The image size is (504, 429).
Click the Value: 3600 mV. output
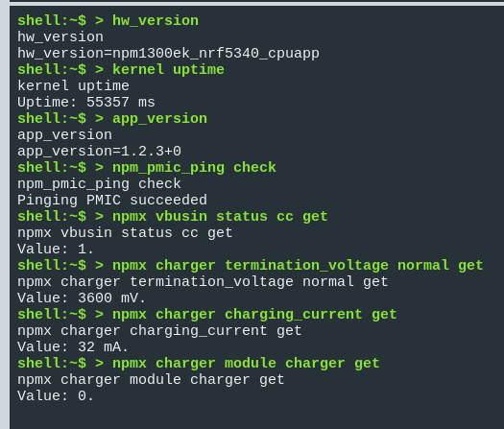coord(82,298)
